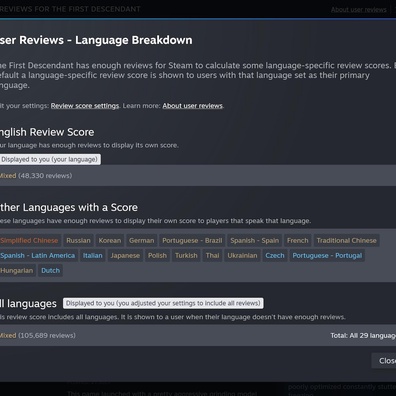The height and width of the screenshot is (396, 396).
Task: Select the Spanish - Latin America tag
Action: [x=38, y=255]
